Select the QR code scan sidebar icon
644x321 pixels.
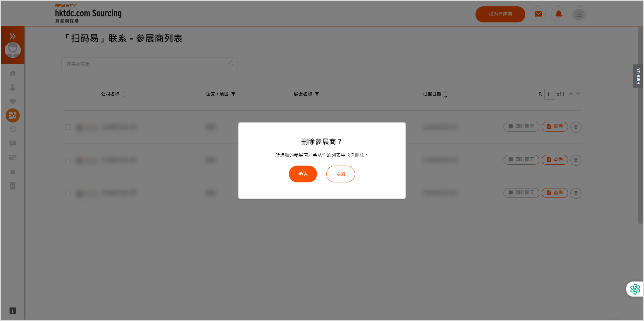13,115
